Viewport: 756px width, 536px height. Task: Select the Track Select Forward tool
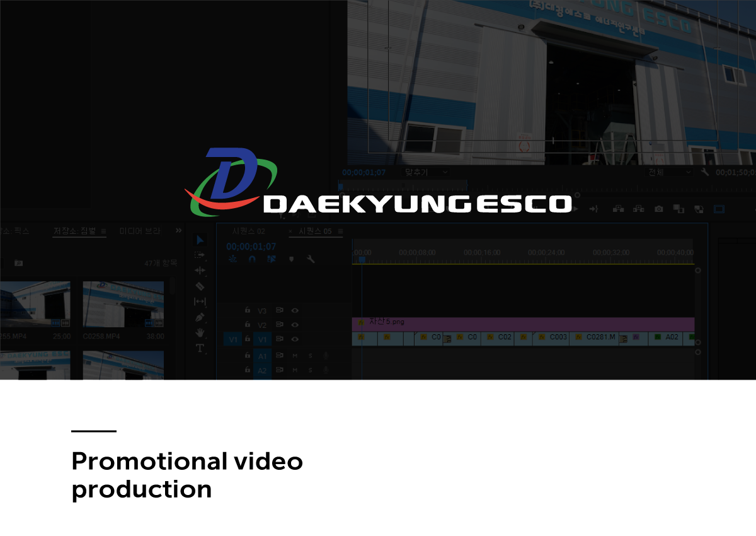(200, 255)
